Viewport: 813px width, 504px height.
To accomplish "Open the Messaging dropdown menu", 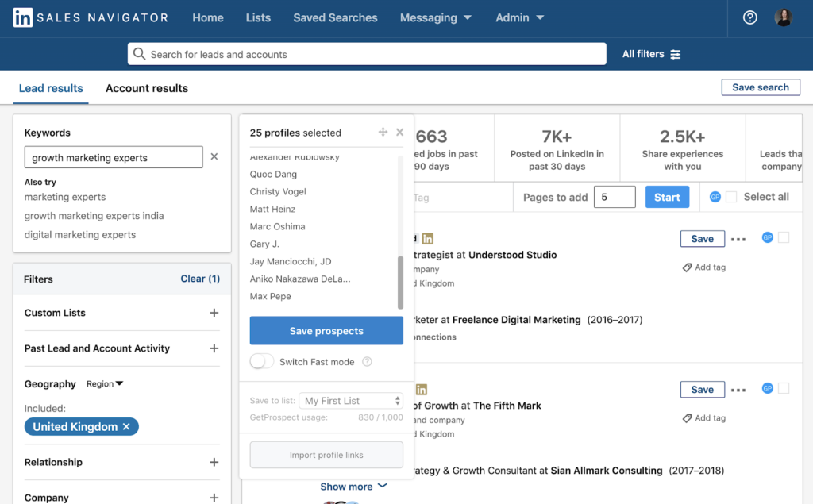I will (x=436, y=17).
